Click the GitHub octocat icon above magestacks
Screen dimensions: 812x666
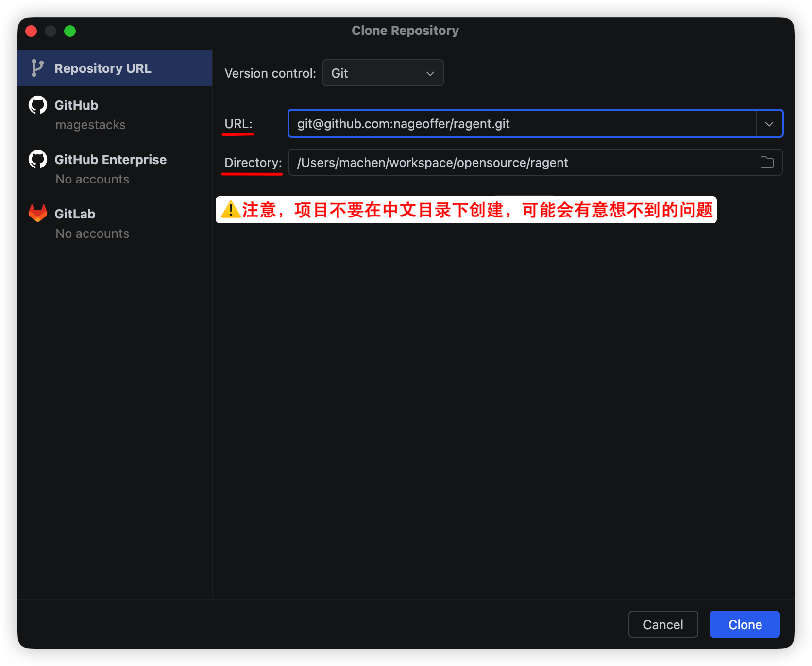pos(38,105)
